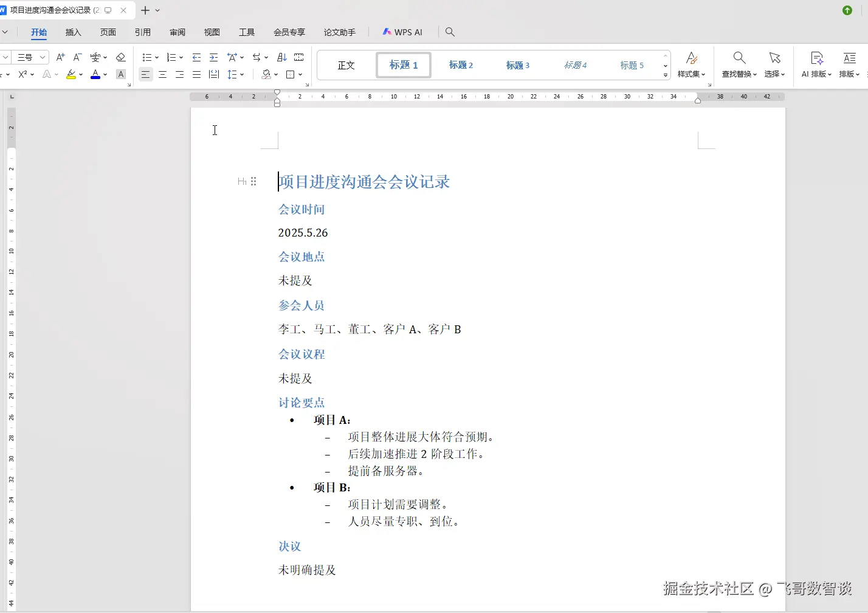Switch to the 视图 ribbon tab
Viewport: 868px width, 613px height.
[212, 32]
